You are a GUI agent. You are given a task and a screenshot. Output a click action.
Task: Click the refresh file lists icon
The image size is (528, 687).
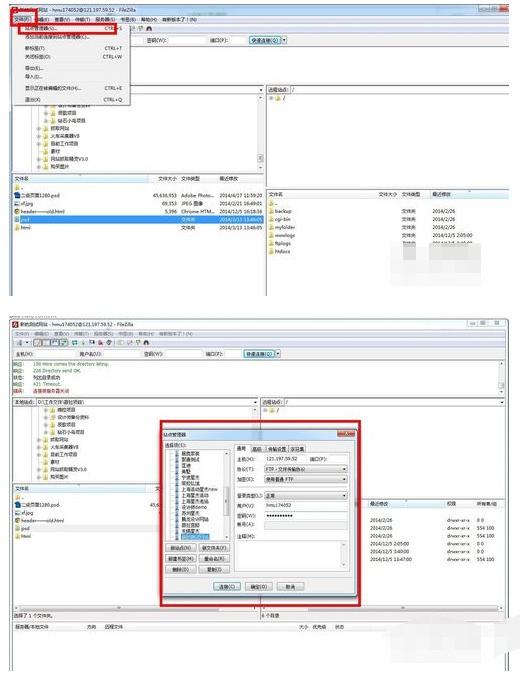[74, 343]
